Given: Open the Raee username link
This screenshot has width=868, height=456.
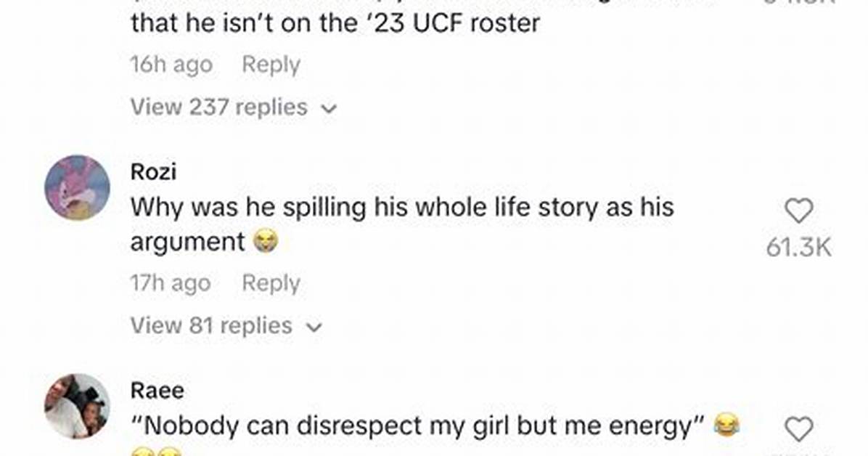Looking at the screenshot, I should [x=157, y=391].
